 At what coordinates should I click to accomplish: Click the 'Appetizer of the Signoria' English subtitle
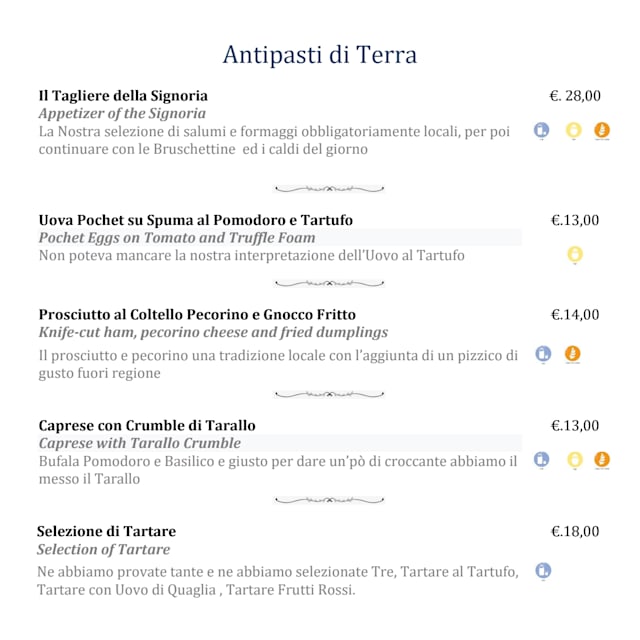pyautogui.click(x=122, y=114)
